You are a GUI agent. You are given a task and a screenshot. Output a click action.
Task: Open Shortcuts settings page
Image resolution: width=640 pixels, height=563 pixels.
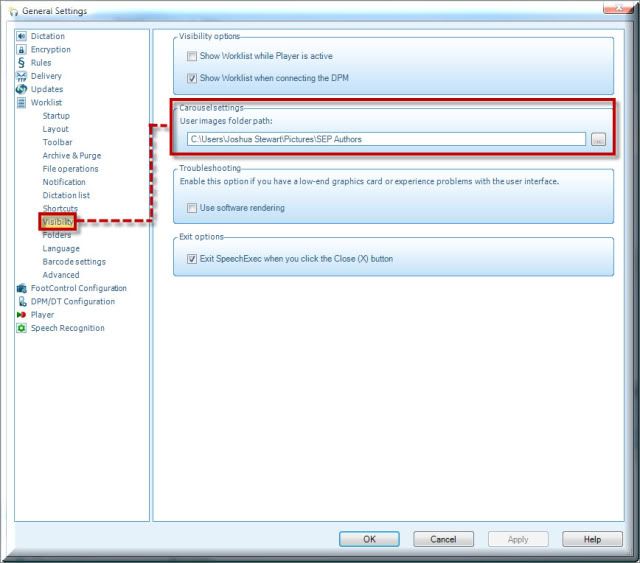(60, 209)
